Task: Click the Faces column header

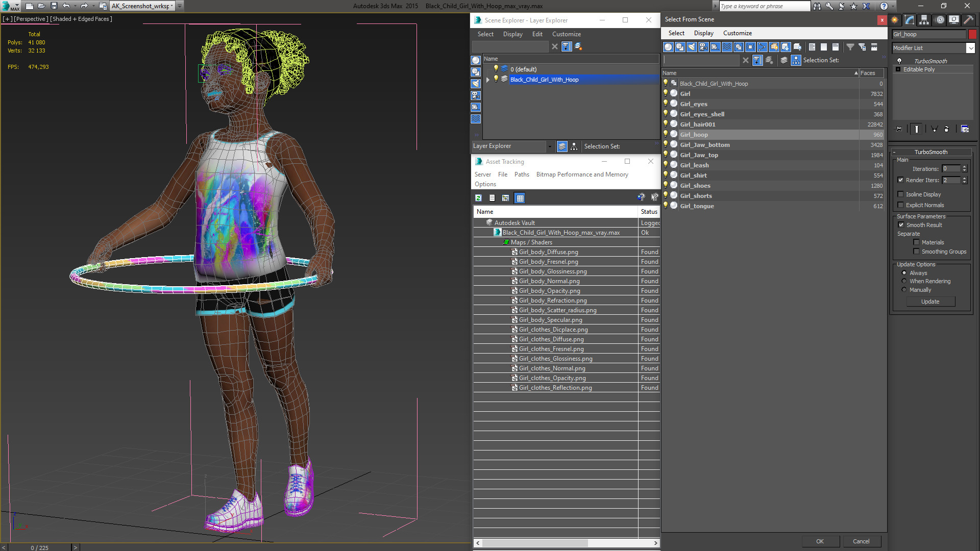Action: pos(872,73)
